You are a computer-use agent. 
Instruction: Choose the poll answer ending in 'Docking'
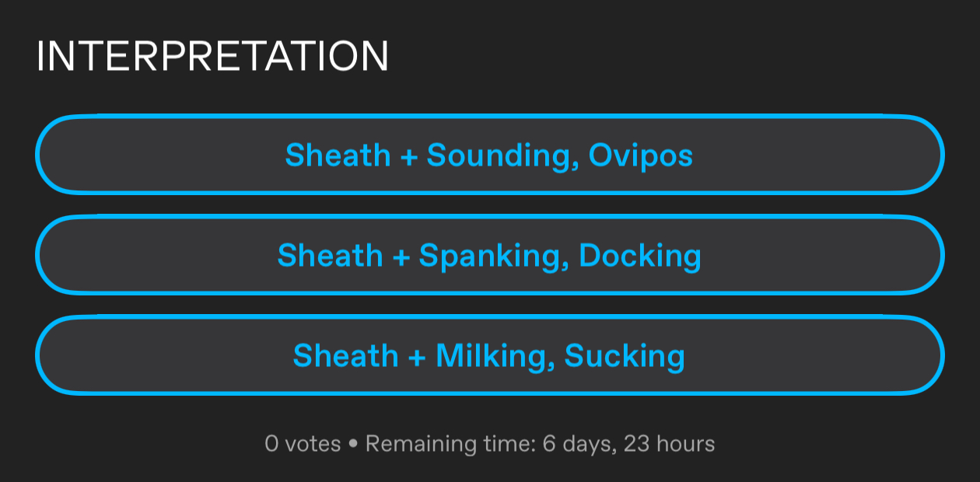pos(489,255)
